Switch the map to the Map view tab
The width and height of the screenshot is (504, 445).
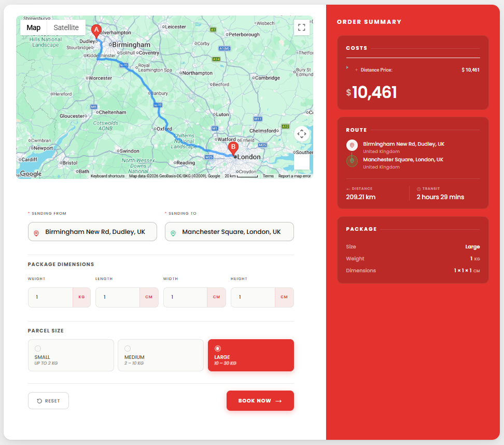33,27
